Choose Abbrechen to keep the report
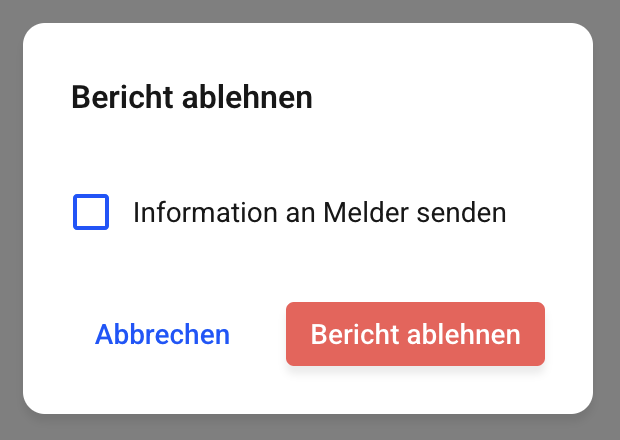The height and width of the screenshot is (440, 620). [x=162, y=334]
